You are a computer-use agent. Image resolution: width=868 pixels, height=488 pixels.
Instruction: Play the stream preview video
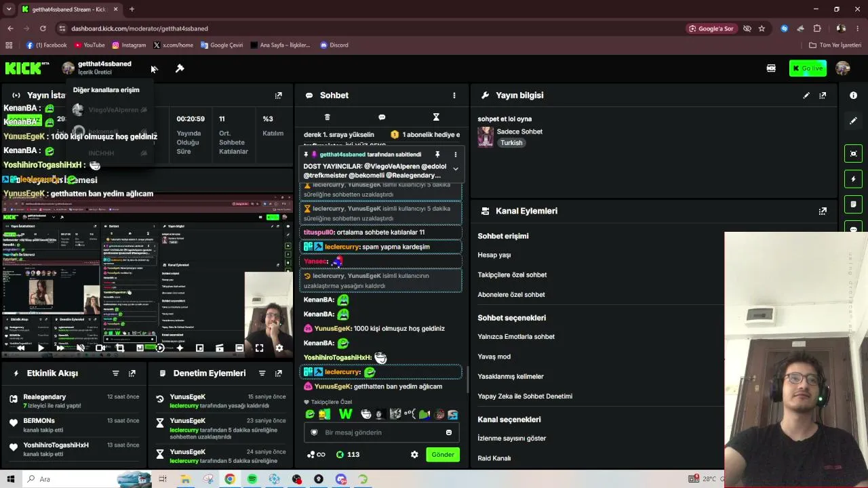point(41,348)
